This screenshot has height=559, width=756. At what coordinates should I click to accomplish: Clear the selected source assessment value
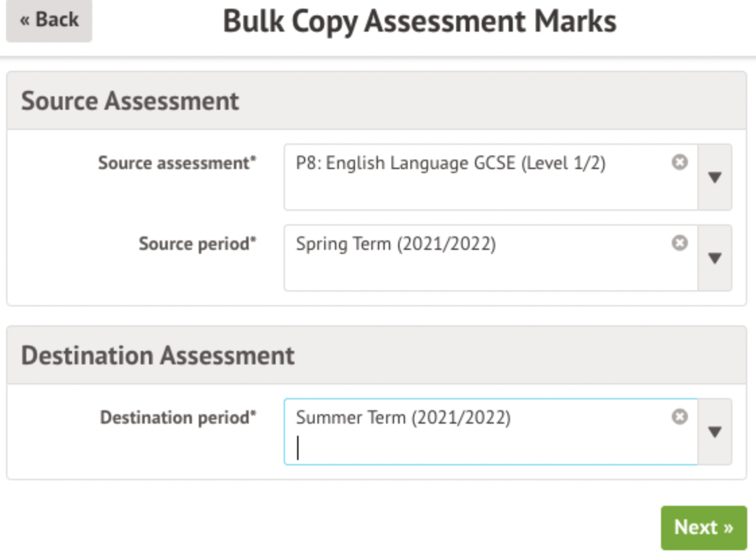pos(680,162)
